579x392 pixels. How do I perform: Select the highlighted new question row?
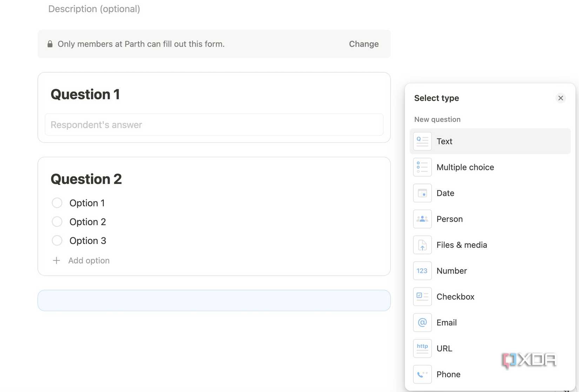(214, 300)
